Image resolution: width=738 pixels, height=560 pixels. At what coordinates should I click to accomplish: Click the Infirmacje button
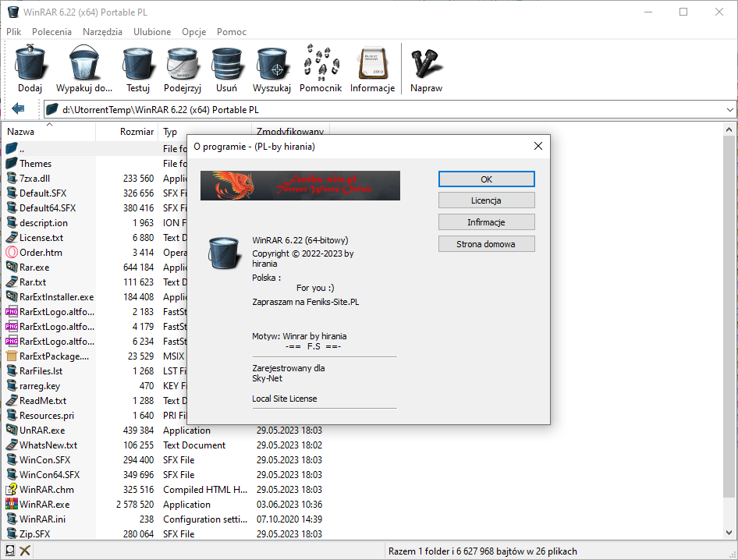point(486,222)
